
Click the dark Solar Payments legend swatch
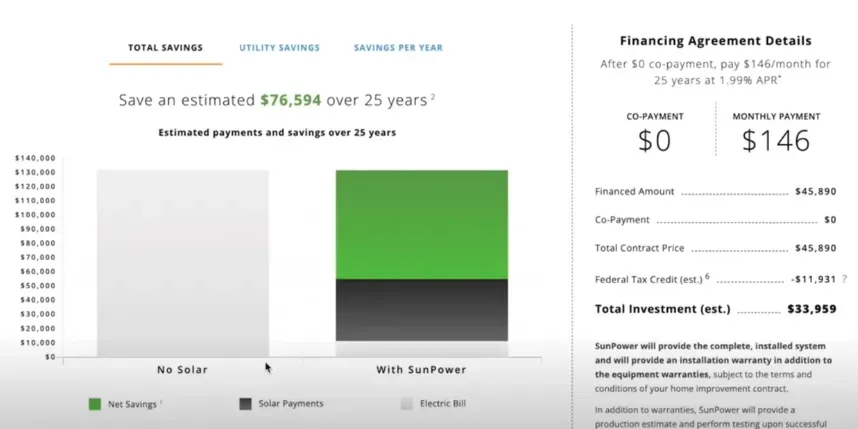click(x=245, y=404)
